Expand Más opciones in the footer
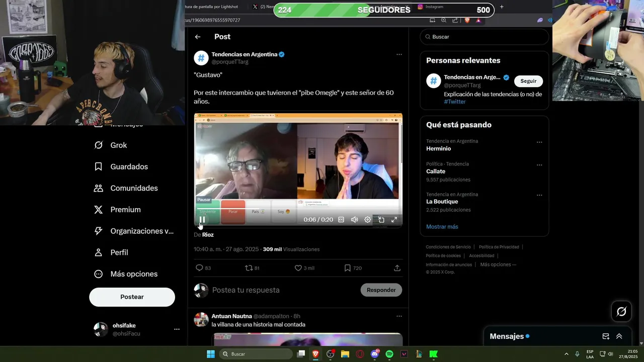This screenshot has height=362, width=644. (498, 264)
